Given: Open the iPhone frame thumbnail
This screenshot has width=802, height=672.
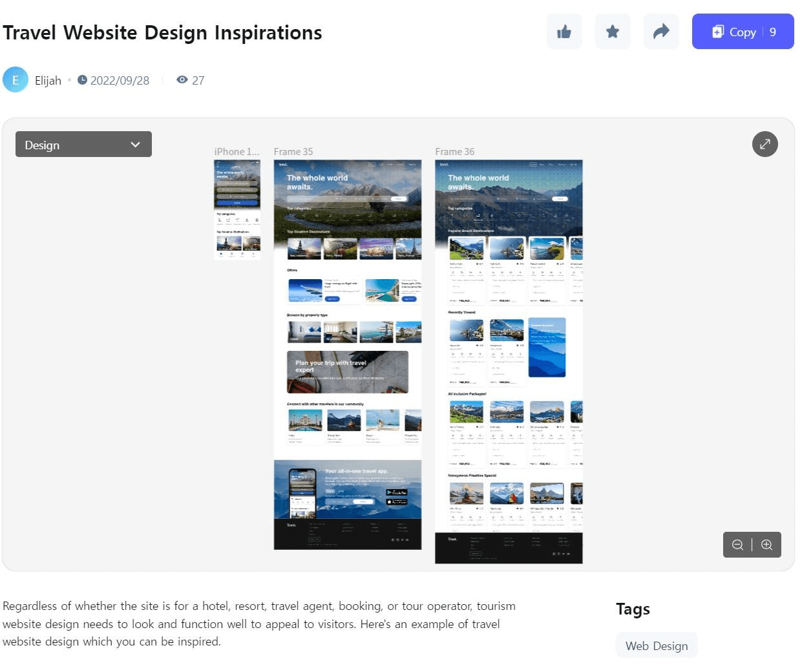Looking at the screenshot, I should 237,209.
